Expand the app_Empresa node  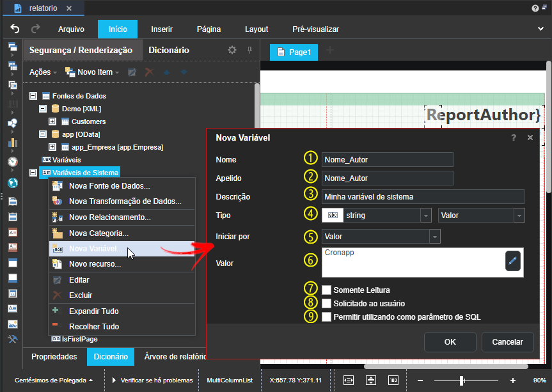coord(52,147)
